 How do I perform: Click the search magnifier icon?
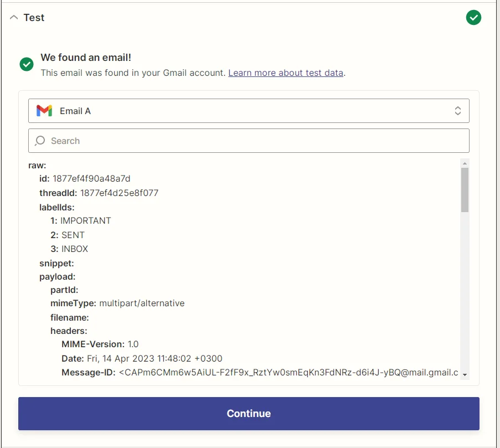coord(39,141)
